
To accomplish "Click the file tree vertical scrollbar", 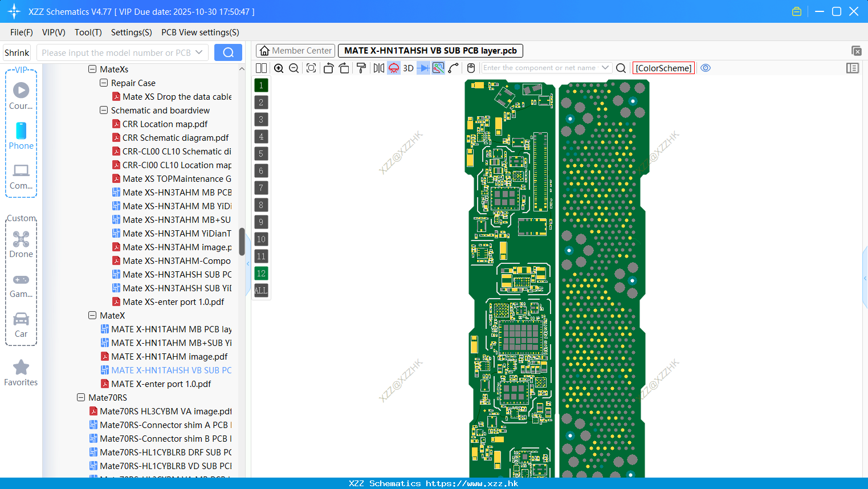I will tap(242, 242).
